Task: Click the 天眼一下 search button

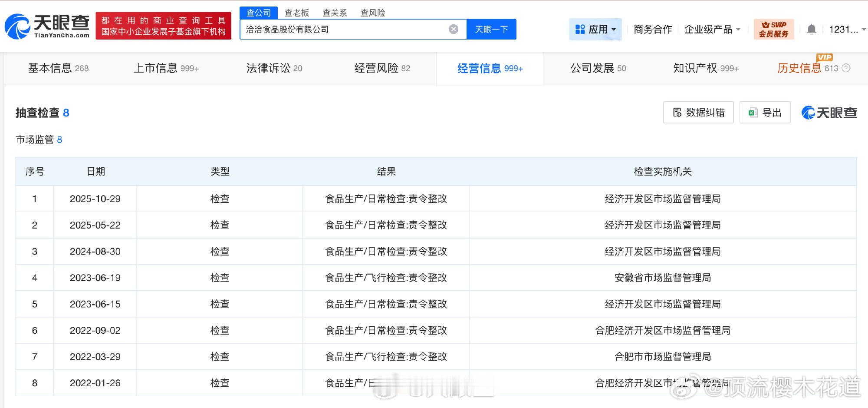Action: click(x=491, y=29)
